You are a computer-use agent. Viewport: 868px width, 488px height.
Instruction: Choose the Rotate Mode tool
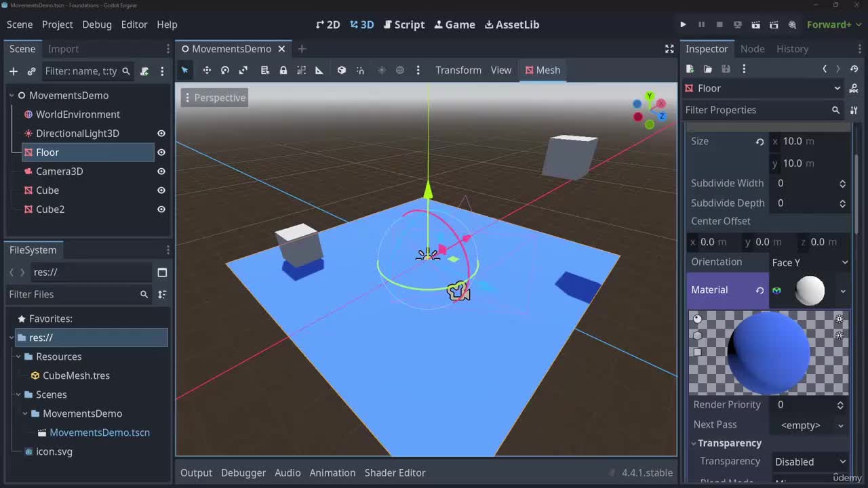pos(225,70)
